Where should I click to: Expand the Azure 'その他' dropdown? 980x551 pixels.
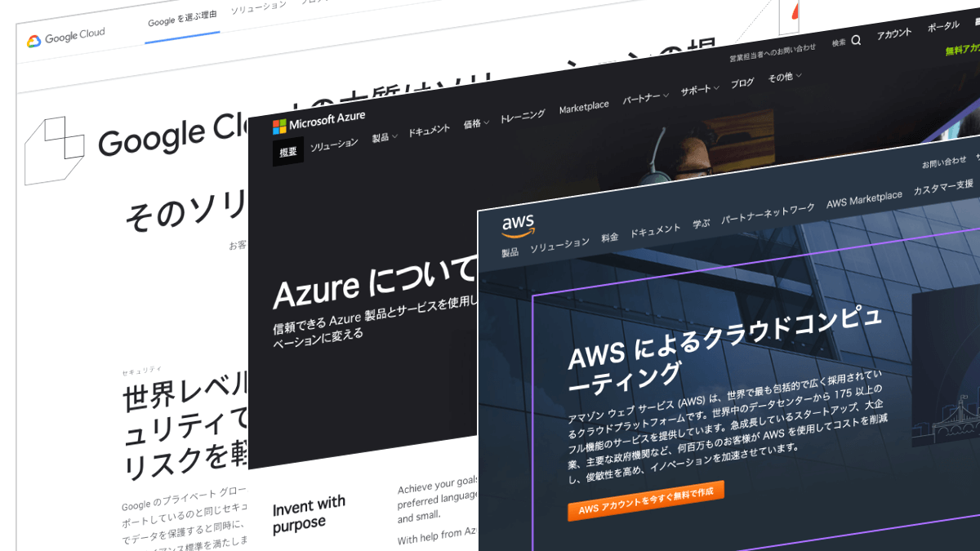point(785,78)
